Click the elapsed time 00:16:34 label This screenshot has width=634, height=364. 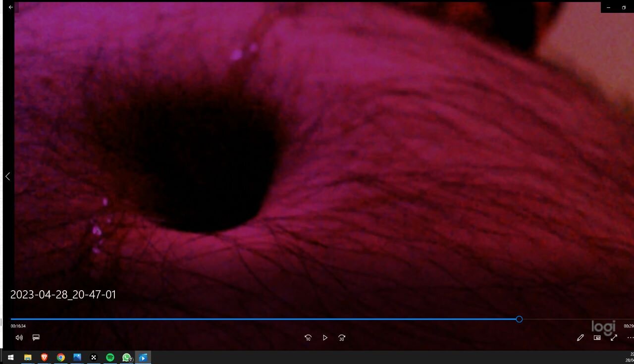18,326
